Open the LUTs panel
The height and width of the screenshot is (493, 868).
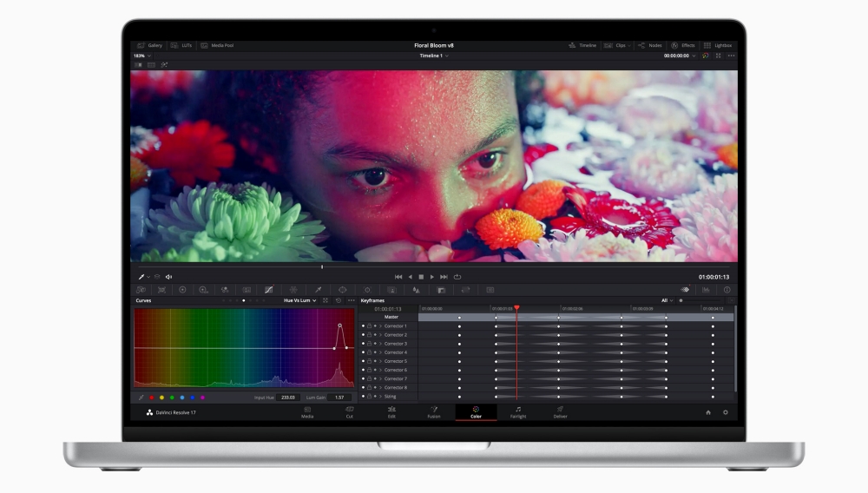(x=181, y=45)
